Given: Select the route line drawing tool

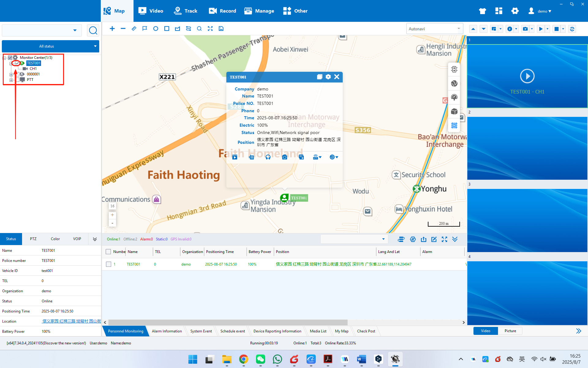Looking at the screenshot, I should [x=188, y=29].
